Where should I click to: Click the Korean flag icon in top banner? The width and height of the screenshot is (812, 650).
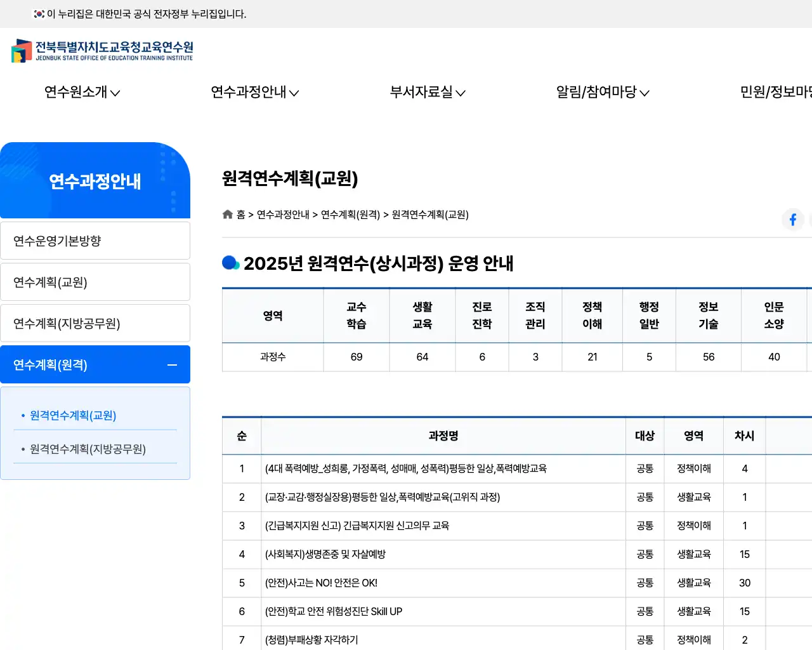click(39, 14)
